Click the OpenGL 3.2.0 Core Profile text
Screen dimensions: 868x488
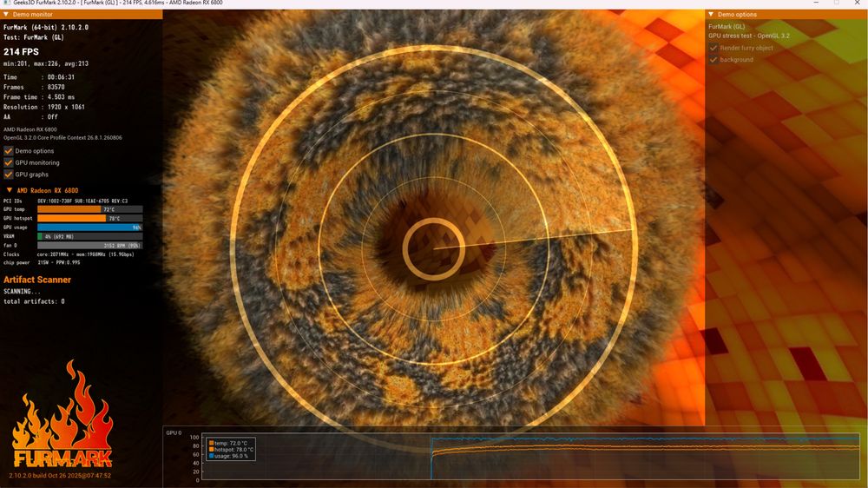pos(62,137)
